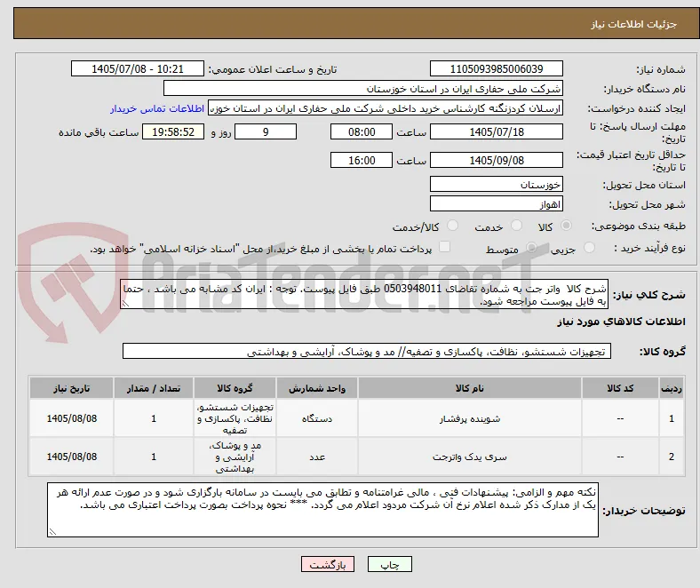Image resolution: width=700 pixels, height=588 pixels.
Task: Click the چاپ print button
Action: point(390,564)
